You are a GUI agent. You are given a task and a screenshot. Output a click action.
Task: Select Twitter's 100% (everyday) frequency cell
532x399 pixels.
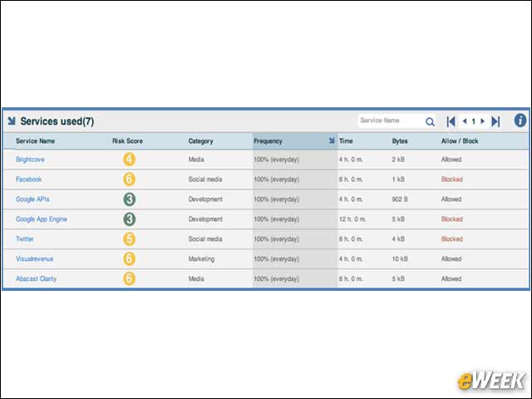[x=277, y=239]
